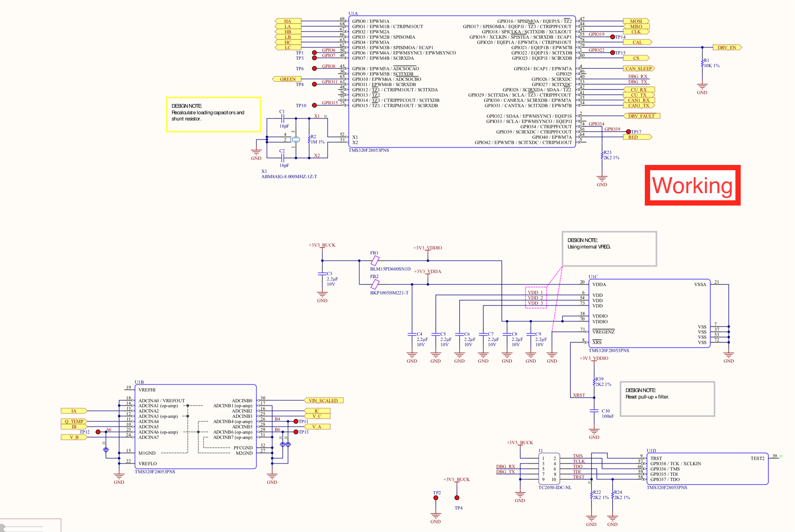
Task: Select the TCLK net label
Action: 579,461
